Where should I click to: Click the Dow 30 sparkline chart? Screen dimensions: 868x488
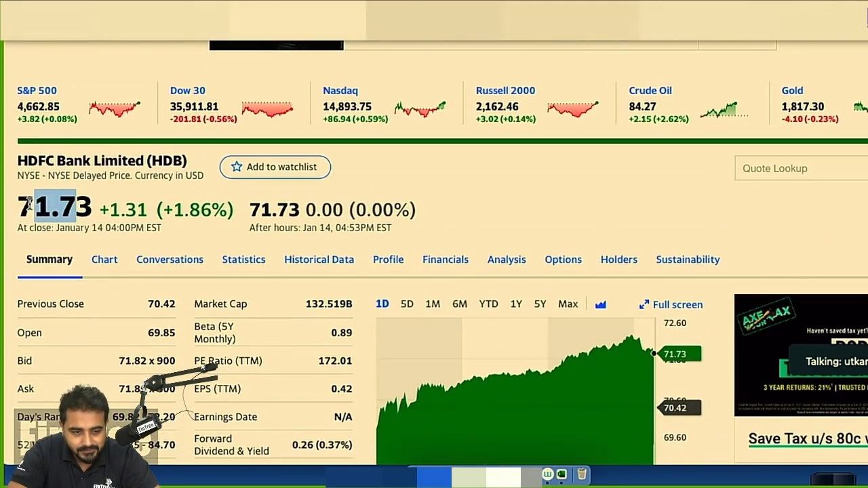tap(267, 108)
